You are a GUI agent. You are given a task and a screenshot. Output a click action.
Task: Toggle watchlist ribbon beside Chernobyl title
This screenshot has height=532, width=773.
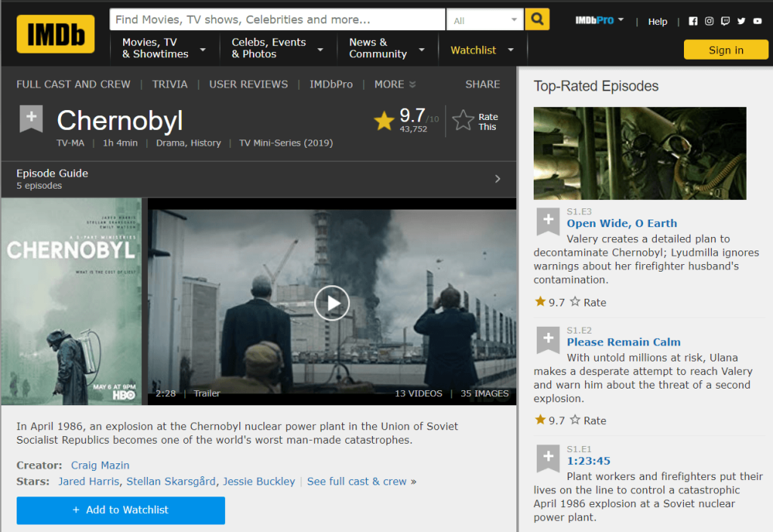31,119
